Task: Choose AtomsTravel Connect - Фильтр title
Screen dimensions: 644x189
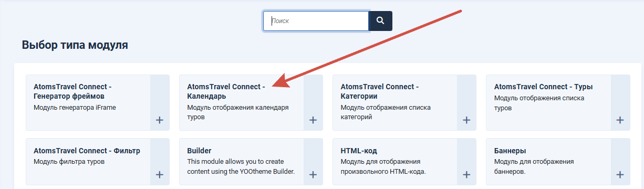Action: [87, 151]
